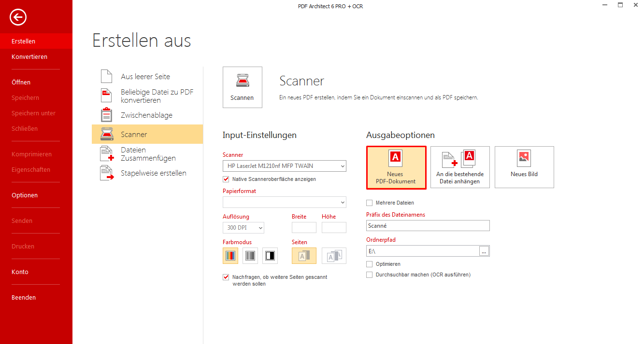Open the Papierformat dropdown
Screen dimensions: 644x344
(x=285, y=202)
